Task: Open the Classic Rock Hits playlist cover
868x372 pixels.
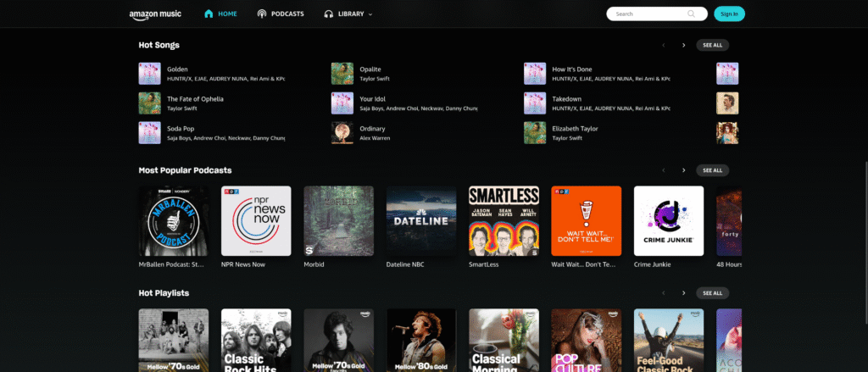Action: tap(256, 340)
